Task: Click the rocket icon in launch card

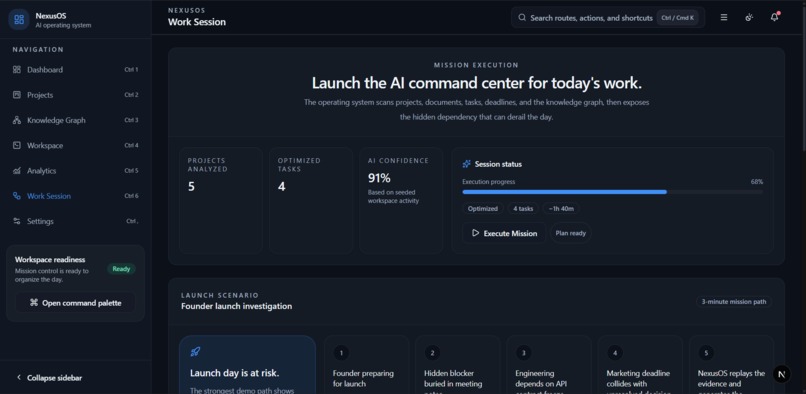Action: 195,352
